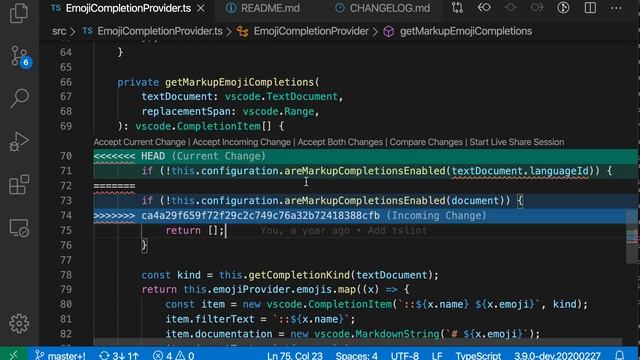Click the getMarkupEmojiCompletions method name on line 66
The image size is (640, 360).
(240, 82)
